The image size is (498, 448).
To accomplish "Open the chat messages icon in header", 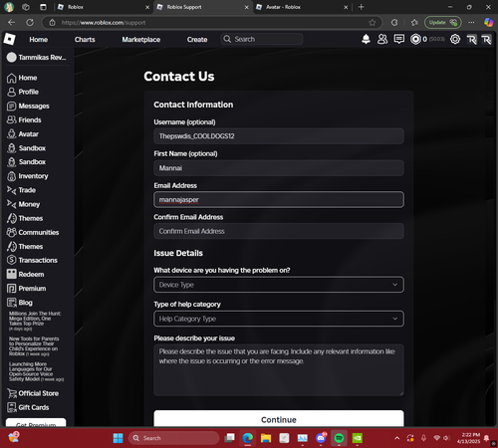I will (x=399, y=39).
